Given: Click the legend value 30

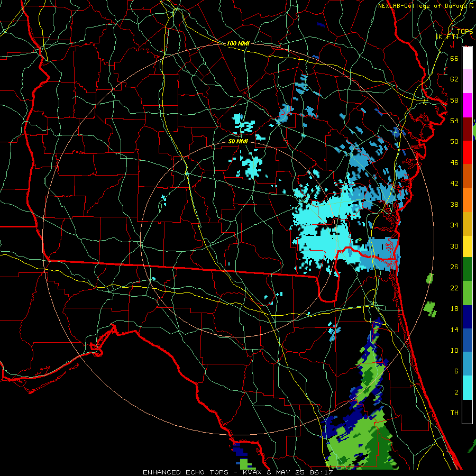Looking at the screenshot, I should [x=454, y=246].
